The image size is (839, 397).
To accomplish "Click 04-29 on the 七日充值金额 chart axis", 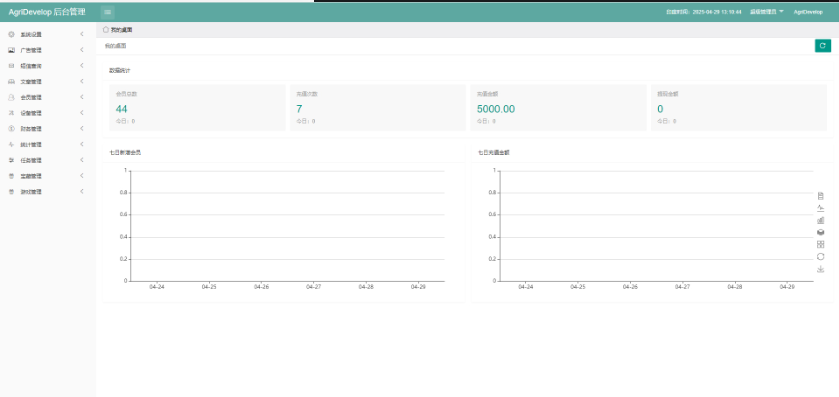I will coord(787,287).
